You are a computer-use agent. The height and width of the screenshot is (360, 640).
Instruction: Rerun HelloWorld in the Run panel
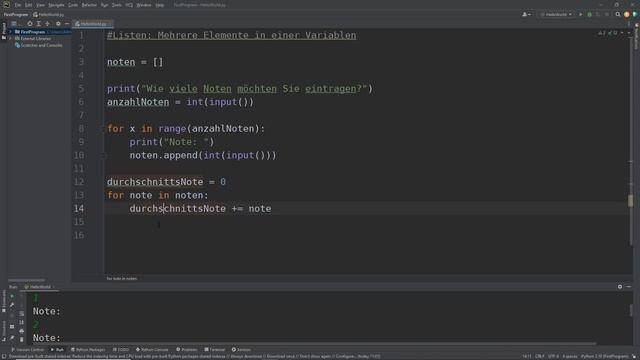[12, 297]
